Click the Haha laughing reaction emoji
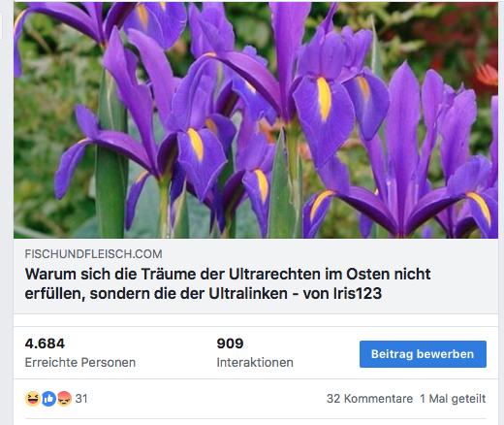504x425 pixels. (x=33, y=399)
